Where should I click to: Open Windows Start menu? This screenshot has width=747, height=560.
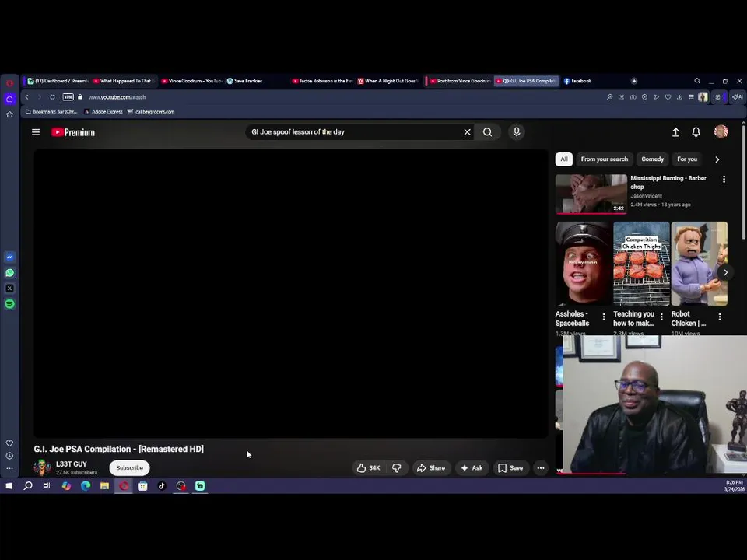coord(9,485)
